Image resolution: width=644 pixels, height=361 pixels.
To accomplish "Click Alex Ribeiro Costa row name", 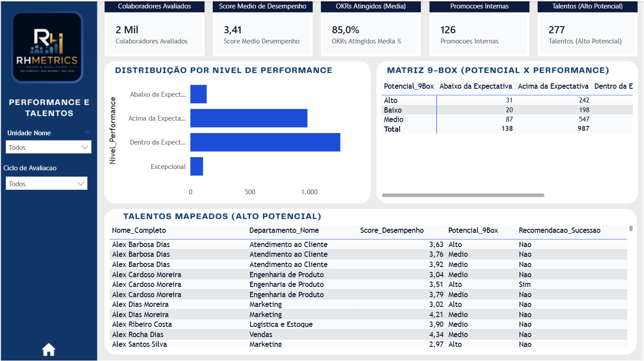I will click(x=141, y=324).
